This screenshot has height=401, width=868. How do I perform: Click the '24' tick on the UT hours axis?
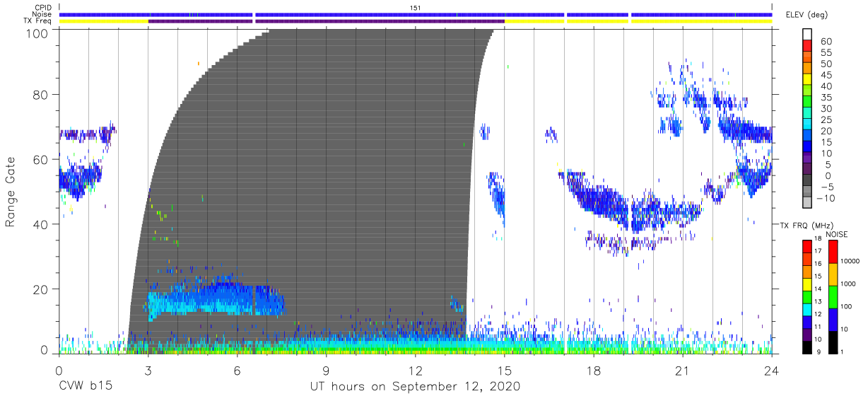772,371
